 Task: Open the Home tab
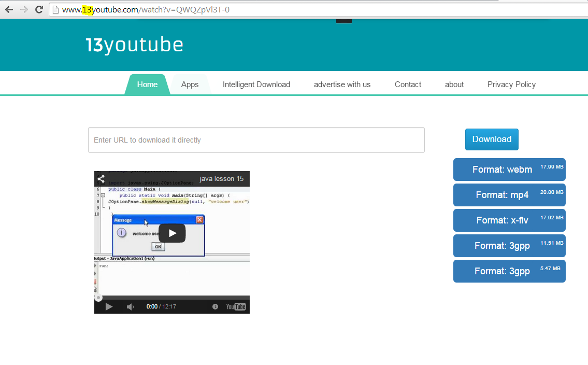coord(147,85)
